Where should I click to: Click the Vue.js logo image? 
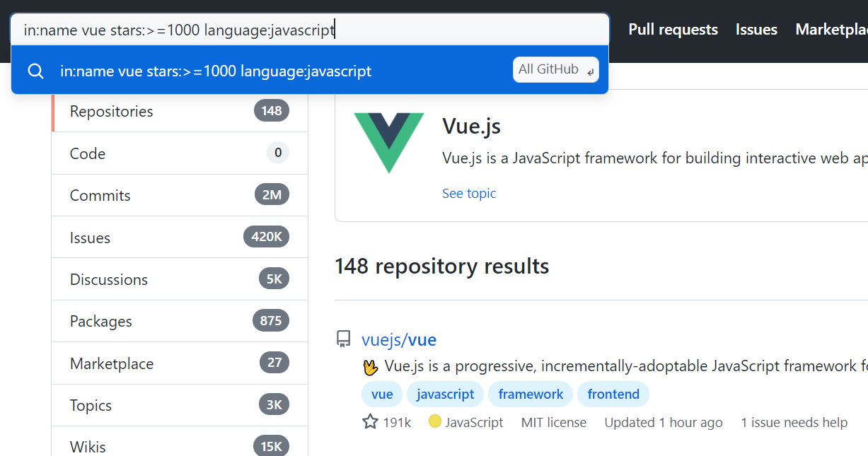pos(389,144)
